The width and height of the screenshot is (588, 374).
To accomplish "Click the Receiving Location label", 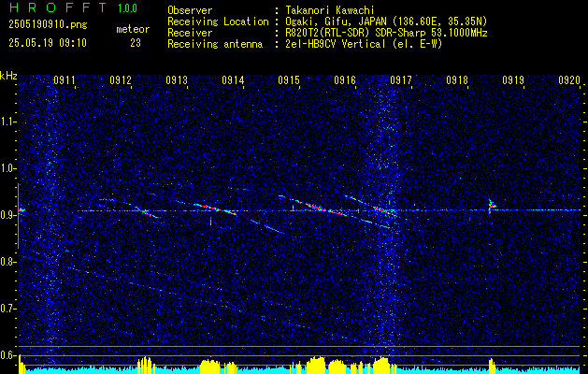I will (218, 22).
